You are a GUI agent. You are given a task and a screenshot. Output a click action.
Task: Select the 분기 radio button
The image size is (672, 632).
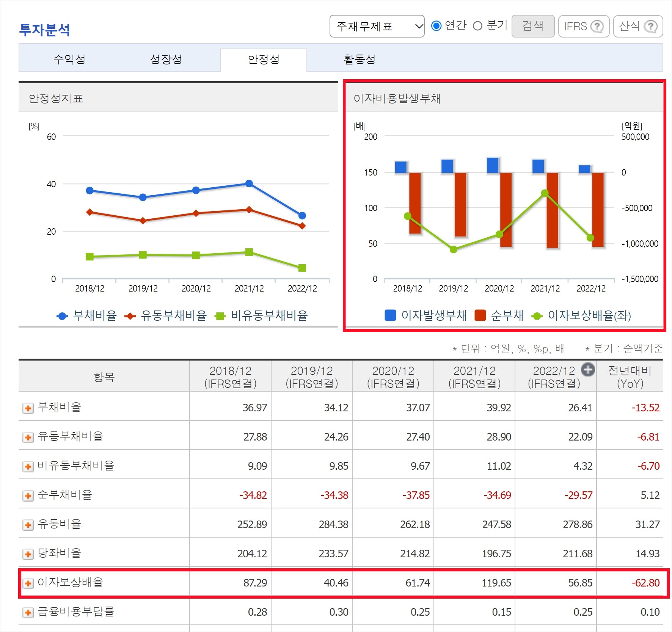tap(477, 26)
